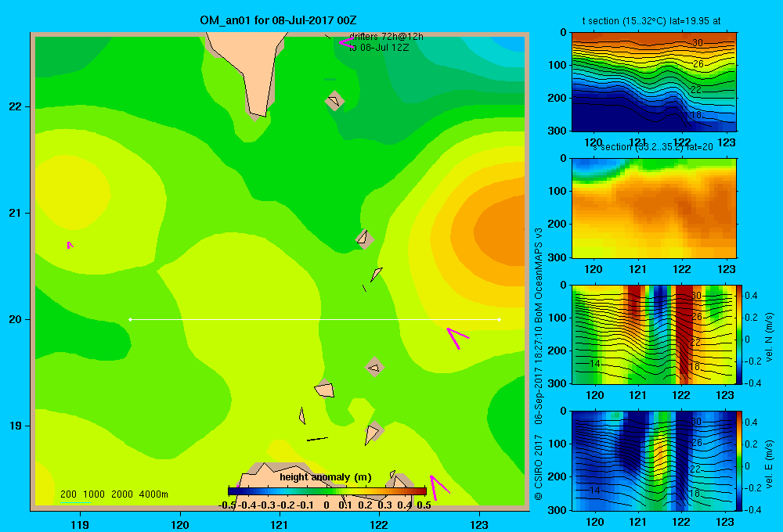Click the magenta drifter arrow beside the drifters legend

pyautogui.click(x=345, y=42)
